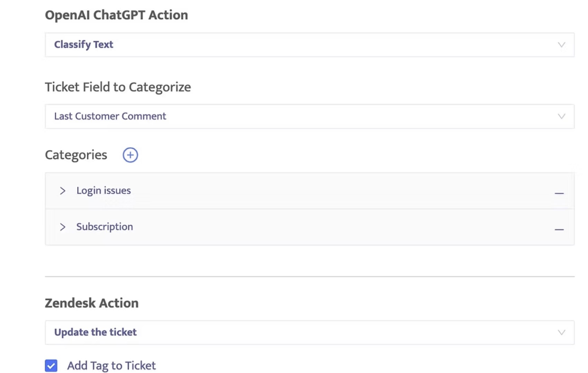The image size is (588, 373).
Task: Click the OpenAI ChatGPT Action heading
Action: click(116, 15)
